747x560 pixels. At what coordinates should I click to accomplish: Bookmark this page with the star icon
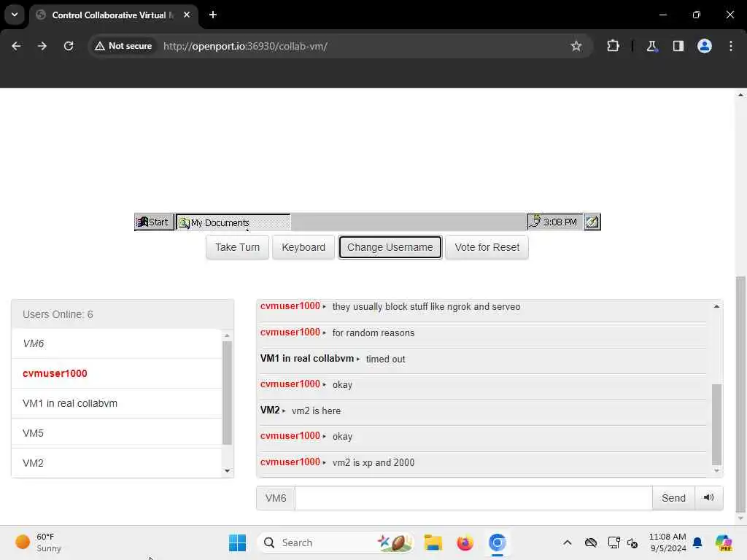[x=576, y=46]
